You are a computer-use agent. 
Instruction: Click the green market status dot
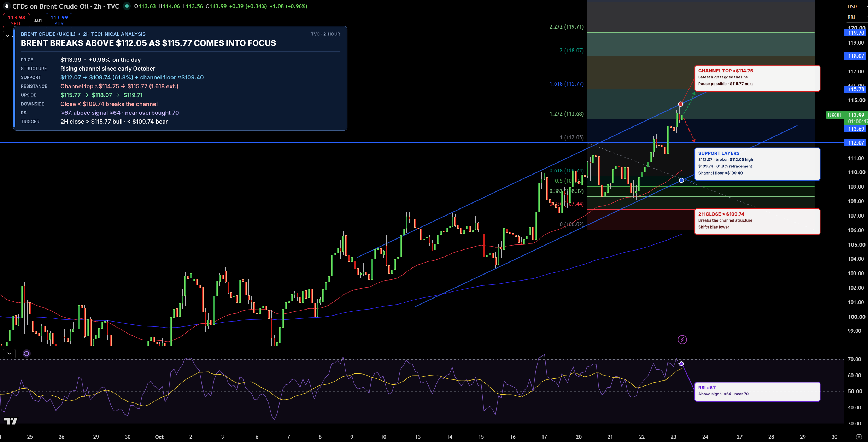(x=127, y=6)
